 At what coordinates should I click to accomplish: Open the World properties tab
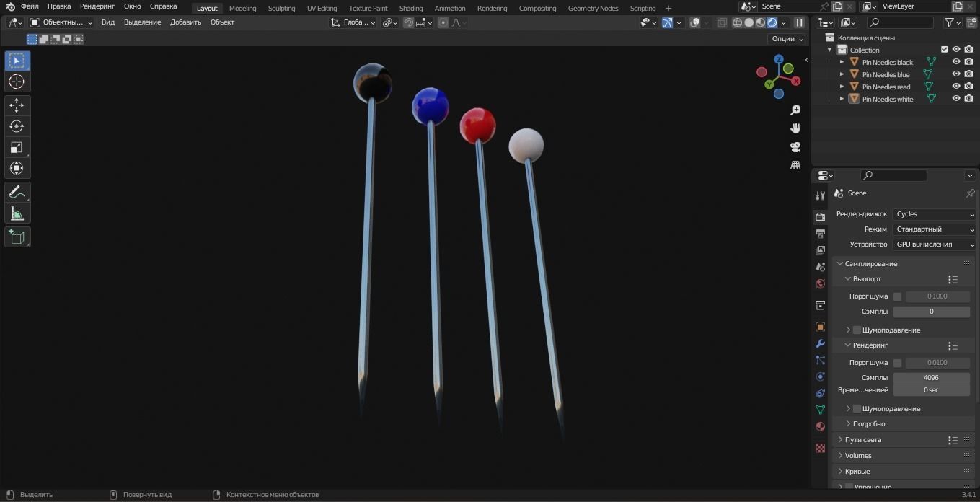click(x=820, y=283)
